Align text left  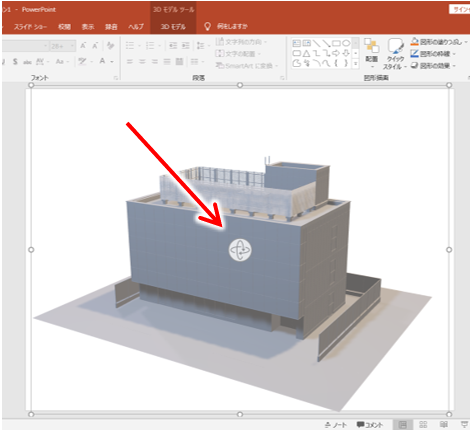coord(130,62)
